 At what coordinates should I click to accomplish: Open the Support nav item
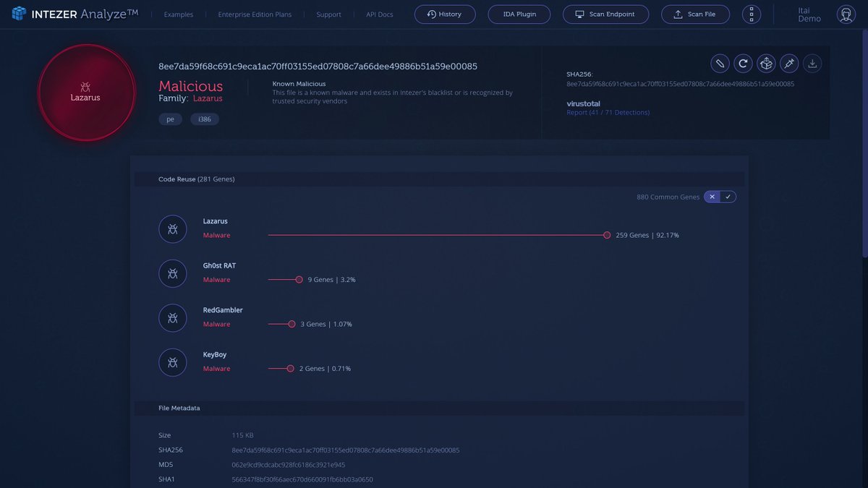(x=328, y=14)
